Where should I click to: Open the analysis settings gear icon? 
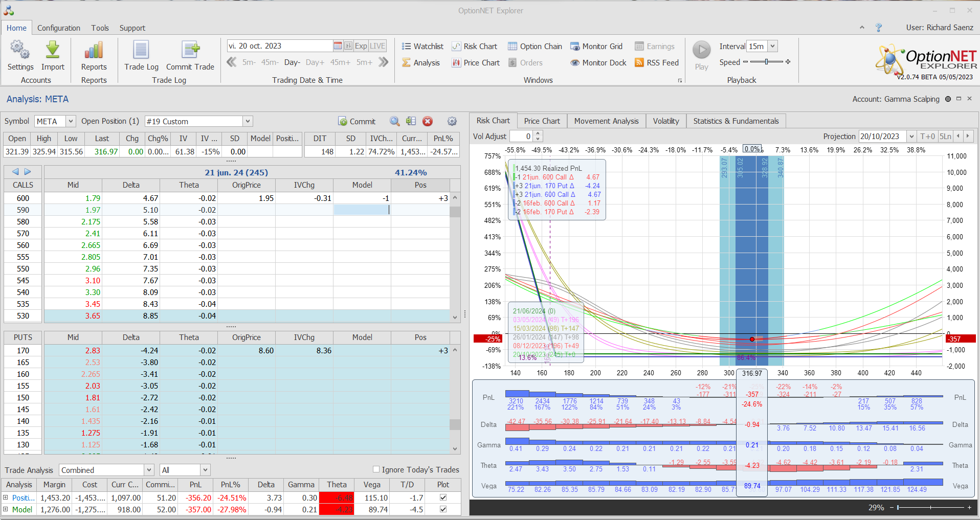452,121
